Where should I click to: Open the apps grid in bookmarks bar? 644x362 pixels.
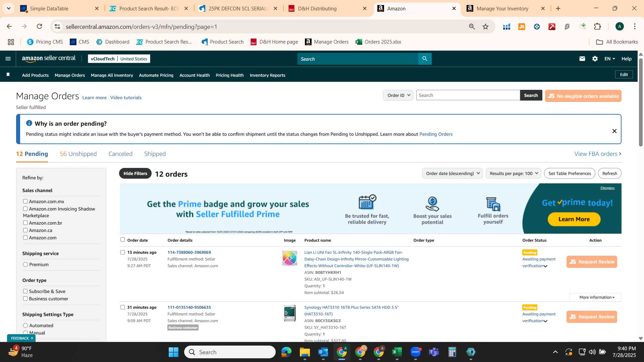(11, 42)
